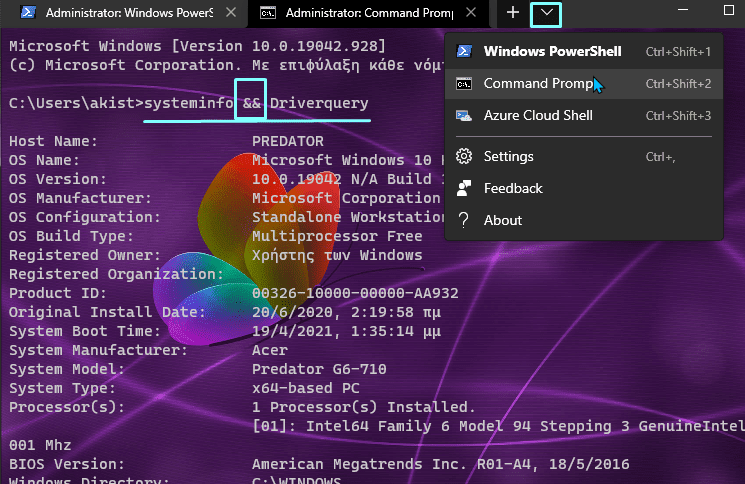Click the Product ID value 00326-10000-00000-AA932
Image resolution: width=745 pixels, height=484 pixels.
click(355, 293)
